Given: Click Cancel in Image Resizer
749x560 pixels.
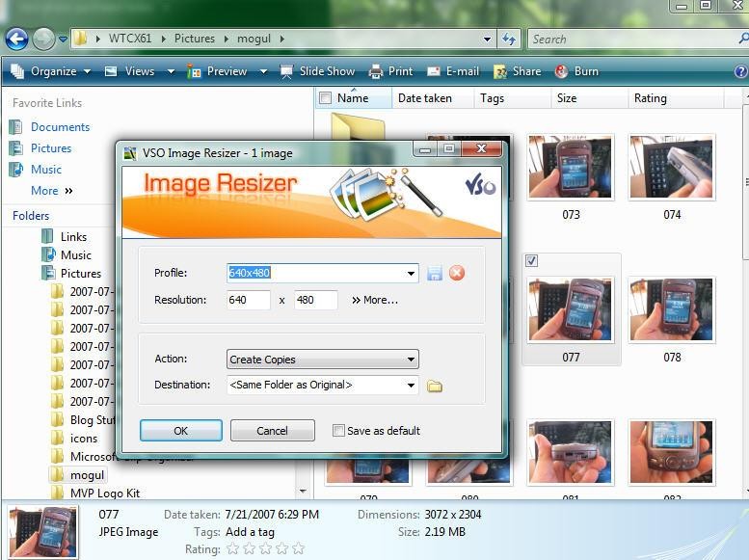Looking at the screenshot, I should (272, 431).
